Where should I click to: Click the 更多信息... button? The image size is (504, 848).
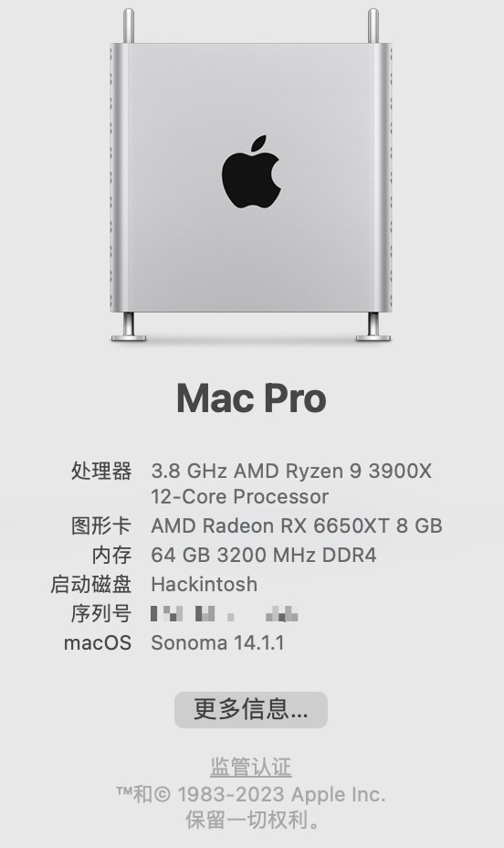click(x=251, y=709)
